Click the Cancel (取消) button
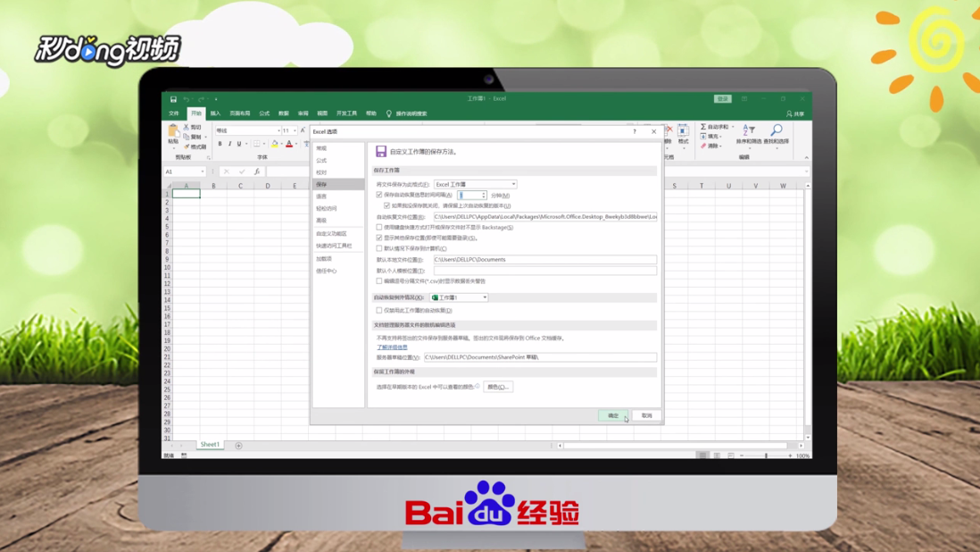This screenshot has height=552, width=980. [646, 415]
